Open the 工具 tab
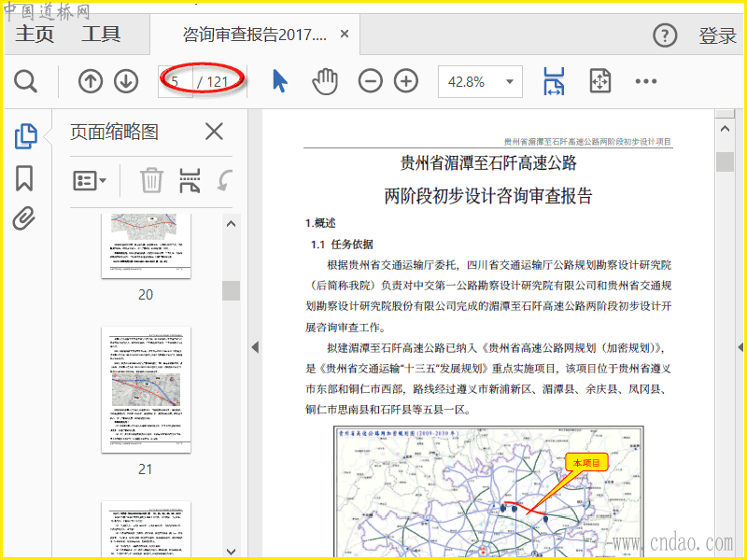The image size is (747, 560). click(x=101, y=35)
